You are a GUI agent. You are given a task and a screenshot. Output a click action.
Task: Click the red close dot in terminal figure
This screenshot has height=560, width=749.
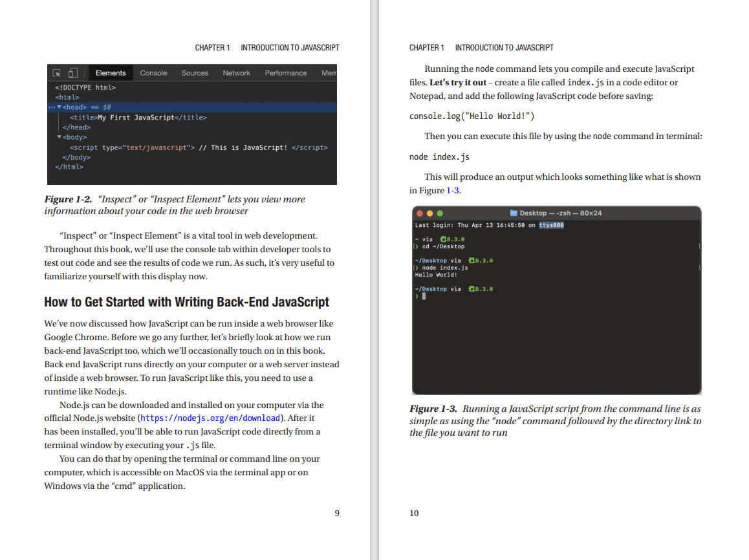coord(420,213)
